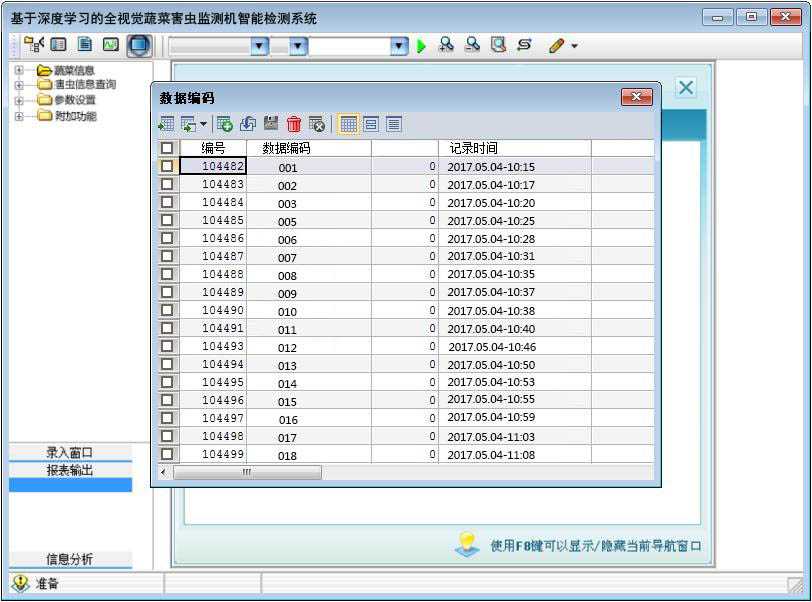Image resolution: width=812 pixels, height=602 pixels.
Task: Click the pencil edit tool icon
Action: pyautogui.click(x=557, y=46)
